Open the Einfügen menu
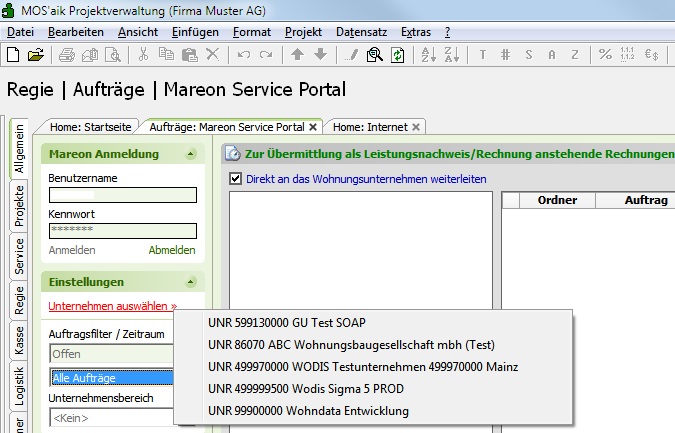The width and height of the screenshot is (675, 433). coord(195,32)
